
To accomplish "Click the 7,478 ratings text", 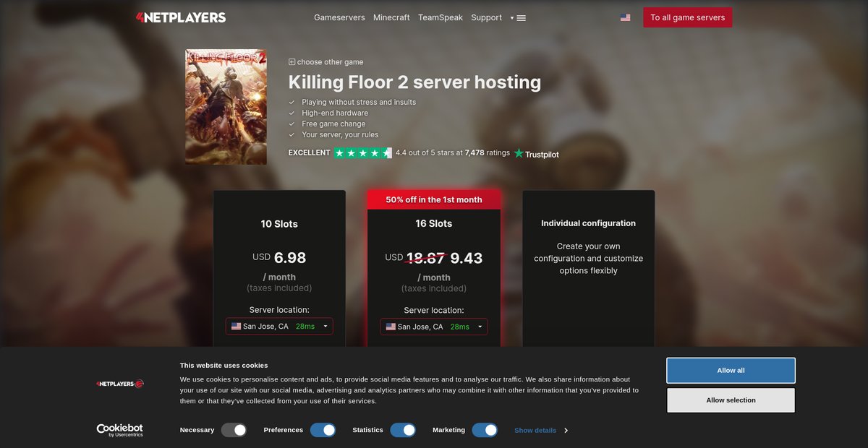I will pyautogui.click(x=488, y=153).
